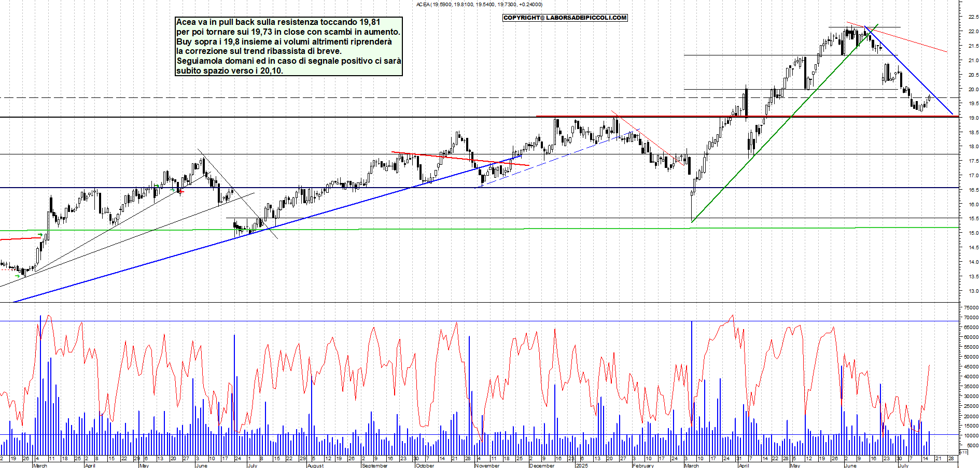The image size is (980, 468).
Task: Click the 21.0 price axis label
Action: coord(973,61)
